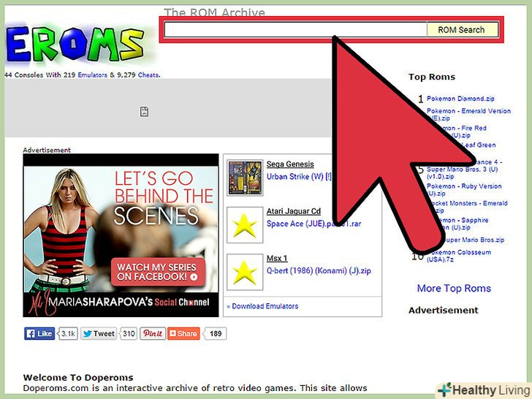Open Space Ace (JUE) rar link
532x399 pixels.
point(313,224)
